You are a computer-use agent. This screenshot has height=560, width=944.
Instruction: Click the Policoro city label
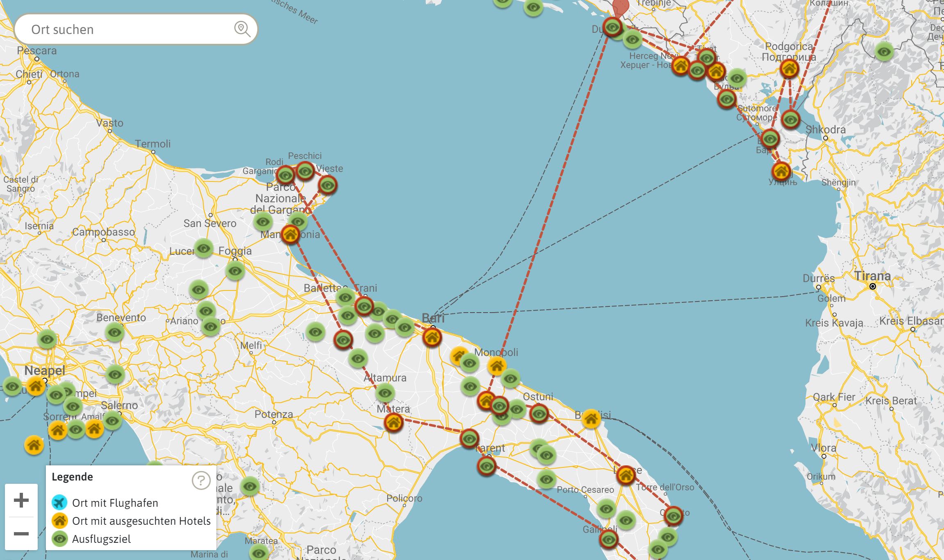pos(404,498)
